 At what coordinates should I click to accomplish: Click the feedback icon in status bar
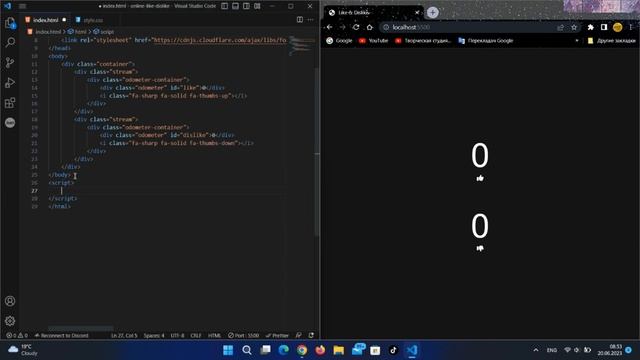click(x=299, y=336)
